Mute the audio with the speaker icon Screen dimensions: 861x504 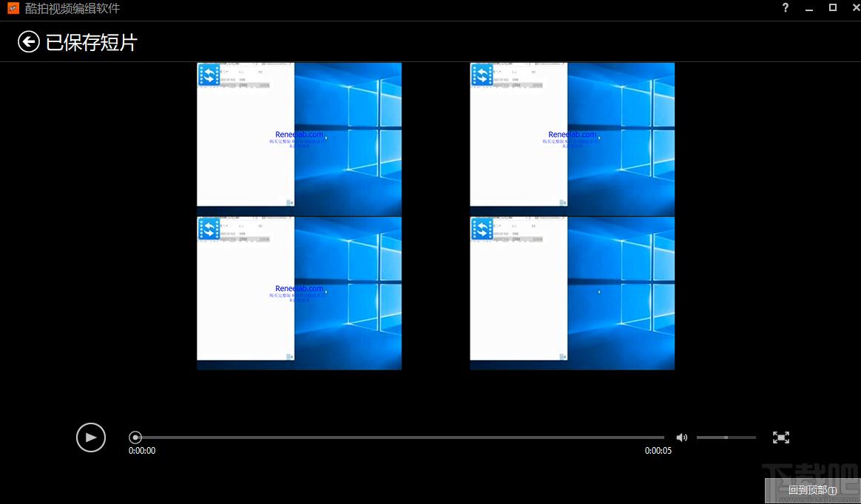[x=681, y=437]
